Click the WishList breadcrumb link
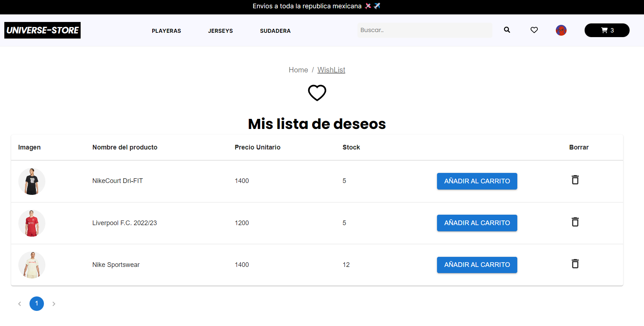 tap(331, 70)
